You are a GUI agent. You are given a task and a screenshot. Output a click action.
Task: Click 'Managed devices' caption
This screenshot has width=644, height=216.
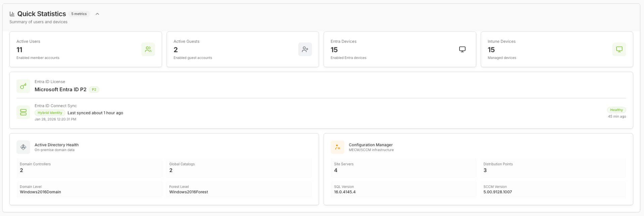tap(502, 58)
